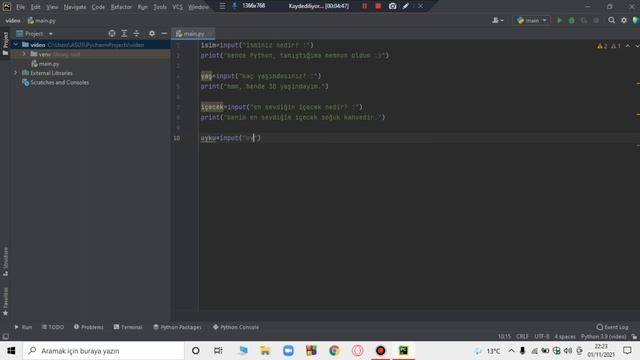This screenshot has height=360, width=640.
Task: Open Python Packages tool window
Action: (x=177, y=327)
